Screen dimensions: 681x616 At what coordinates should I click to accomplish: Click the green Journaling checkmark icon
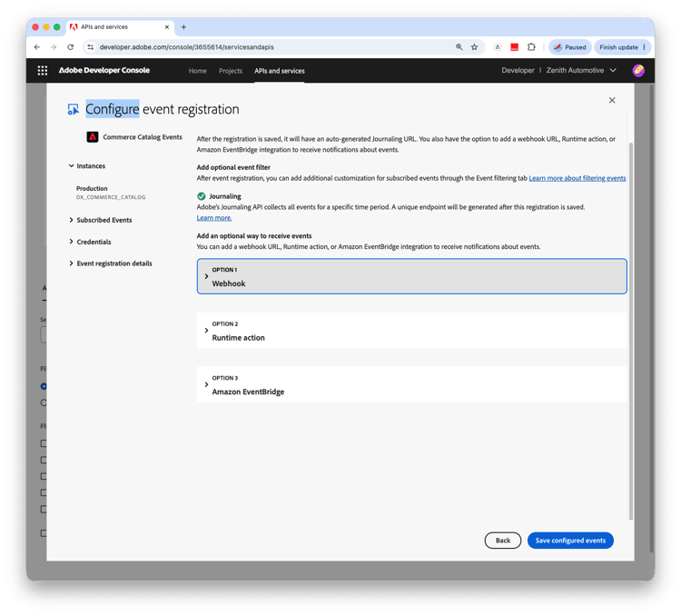[x=201, y=196]
